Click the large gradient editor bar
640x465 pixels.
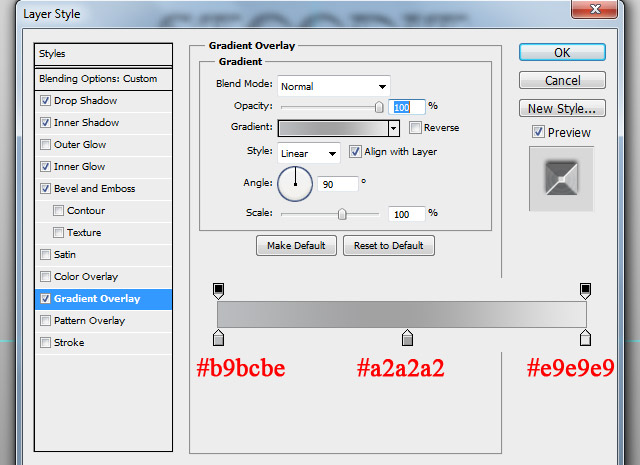click(402, 314)
